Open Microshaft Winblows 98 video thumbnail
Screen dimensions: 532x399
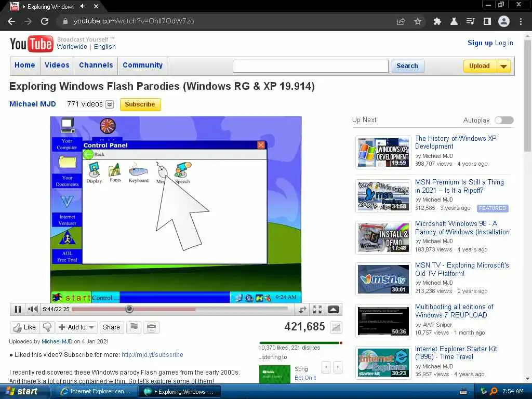tap(383, 237)
